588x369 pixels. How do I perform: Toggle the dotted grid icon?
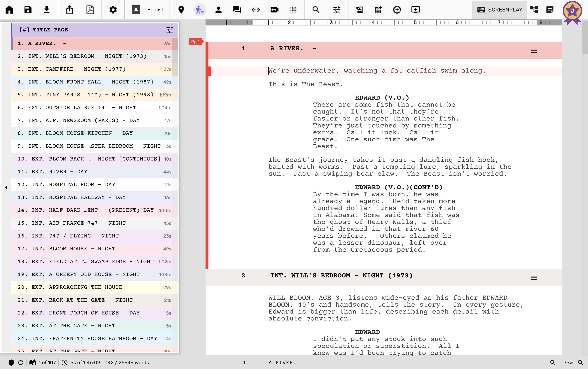[293, 10]
